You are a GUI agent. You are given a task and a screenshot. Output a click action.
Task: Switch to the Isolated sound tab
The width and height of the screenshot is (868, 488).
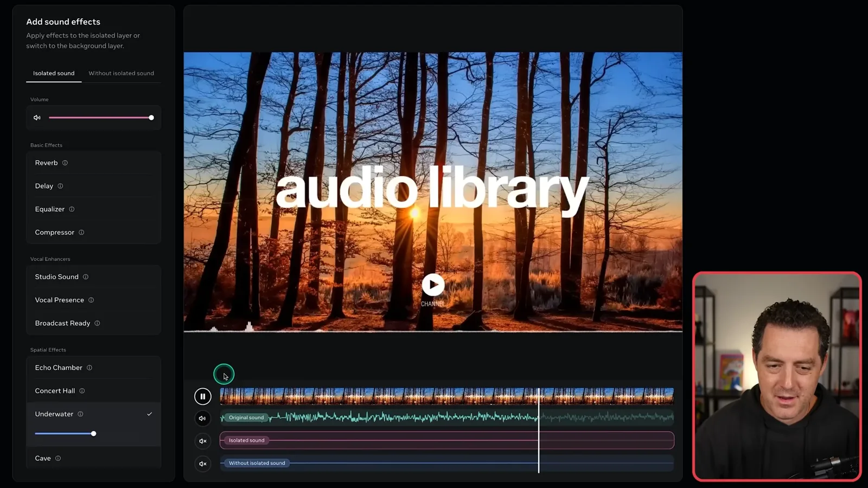pyautogui.click(x=54, y=73)
